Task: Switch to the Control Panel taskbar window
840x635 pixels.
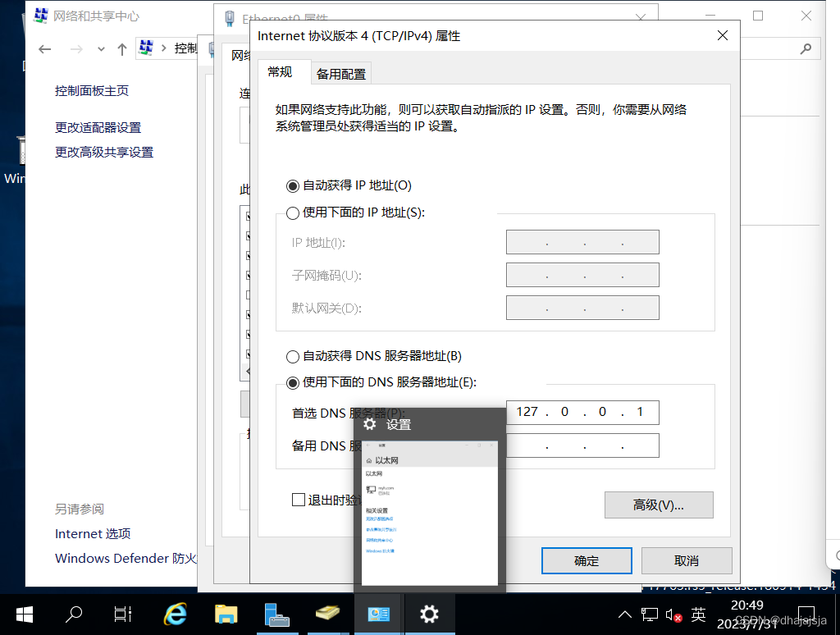Action: pyautogui.click(x=378, y=614)
